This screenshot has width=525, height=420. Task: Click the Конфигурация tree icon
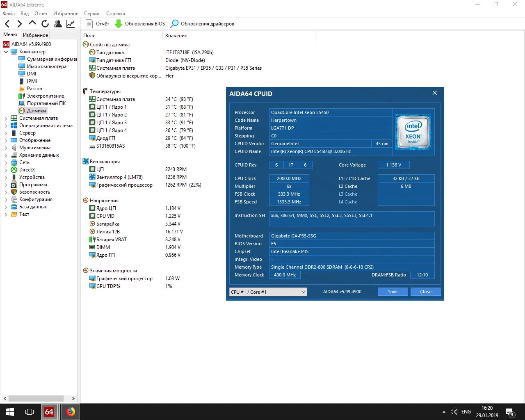(14, 199)
